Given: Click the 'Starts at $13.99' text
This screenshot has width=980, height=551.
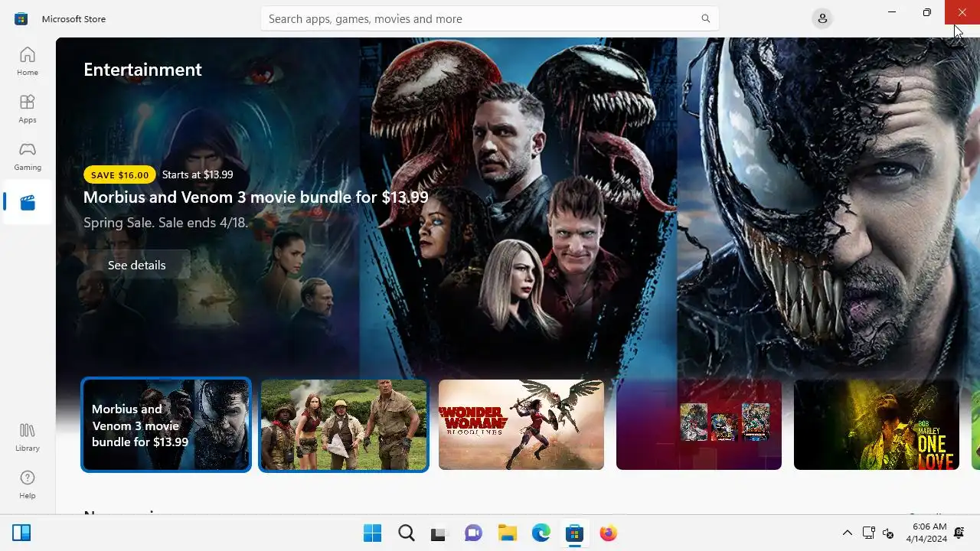Looking at the screenshot, I should [198, 174].
